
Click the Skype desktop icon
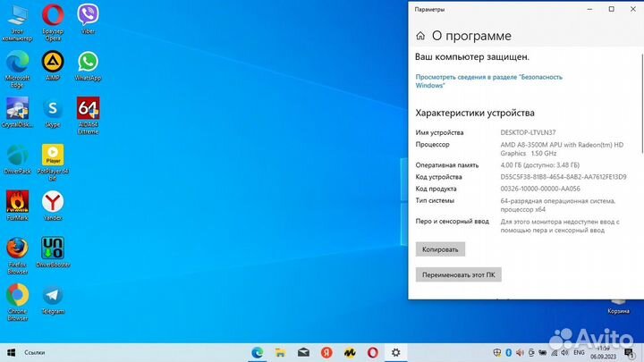coord(53,113)
